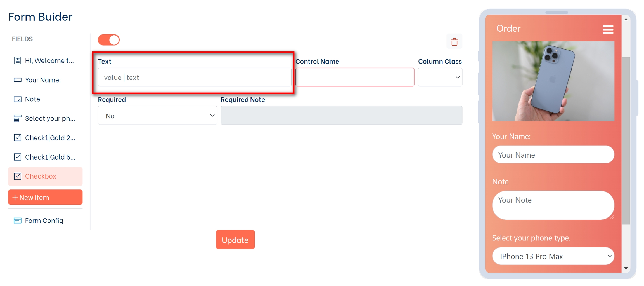Click the welcome text field icon
The width and height of the screenshot is (644, 286).
tap(17, 60)
